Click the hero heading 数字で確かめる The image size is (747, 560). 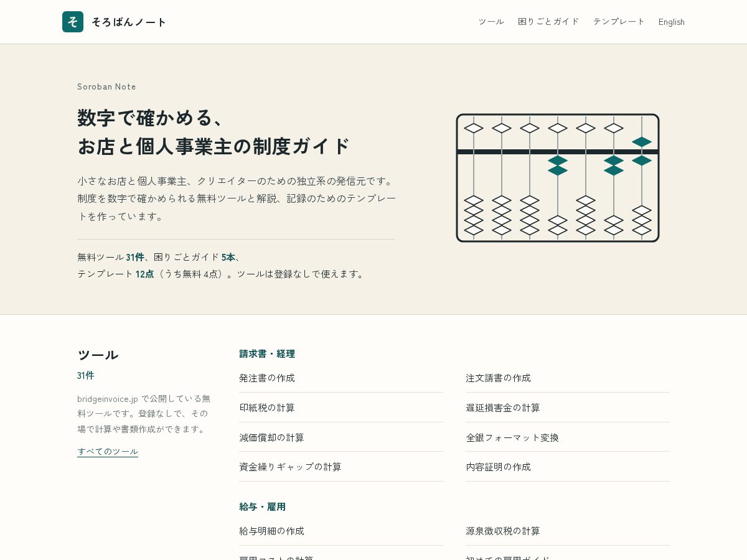(x=150, y=118)
